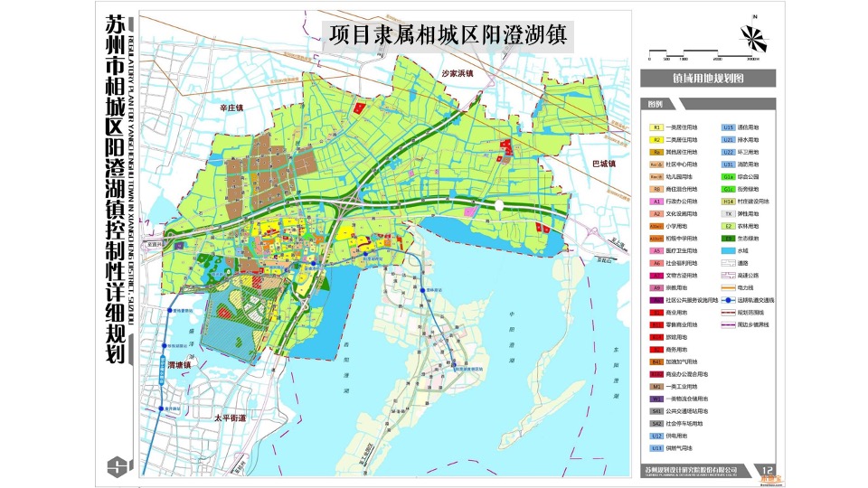The width and height of the screenshot is (868, 488).
Task: Select the R2 yellow residential land swatch
Action: (657, 140)
